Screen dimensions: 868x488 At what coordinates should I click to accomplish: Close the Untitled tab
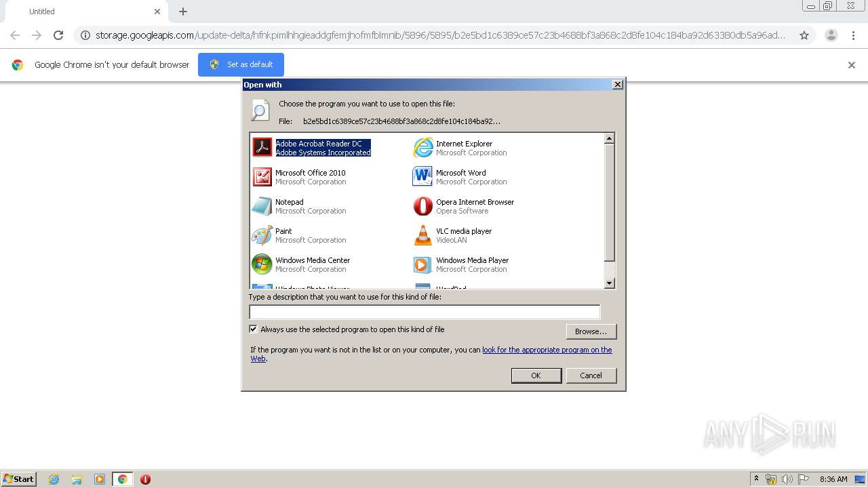(x=157, y=12)
